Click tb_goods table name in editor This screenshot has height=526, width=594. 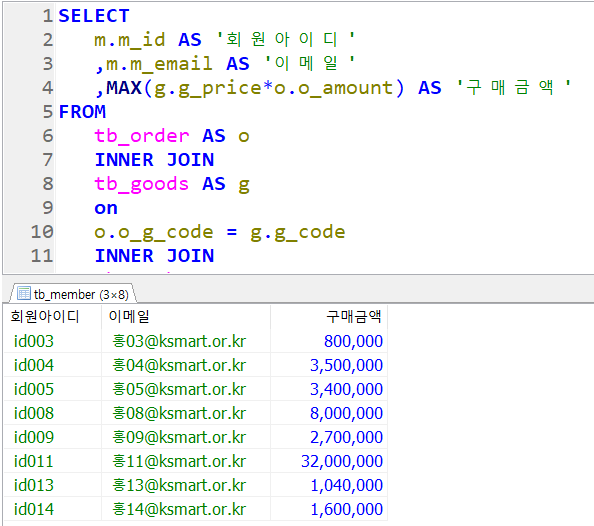[x=142, y=184]
